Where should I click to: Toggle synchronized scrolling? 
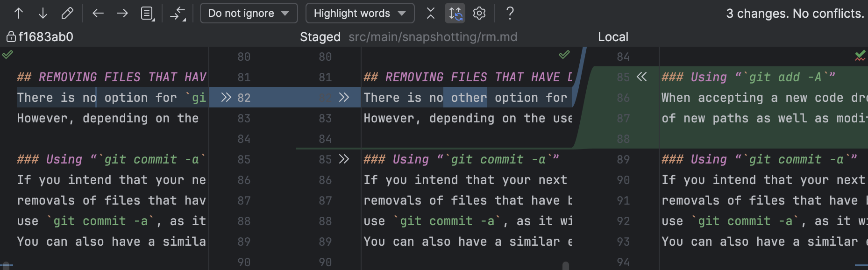pyautogui.click(x=455, y=13)
